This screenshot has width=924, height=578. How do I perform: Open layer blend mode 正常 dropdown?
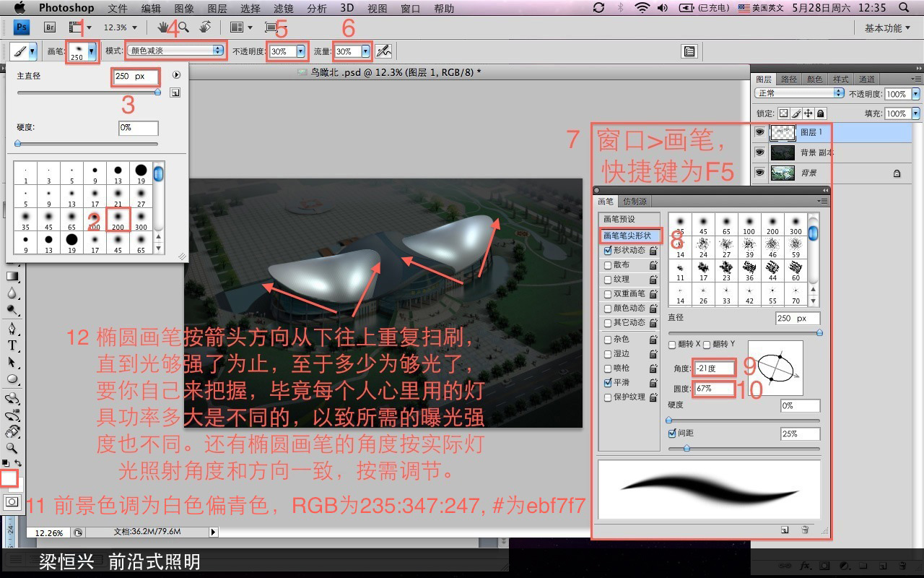[799, 93]
